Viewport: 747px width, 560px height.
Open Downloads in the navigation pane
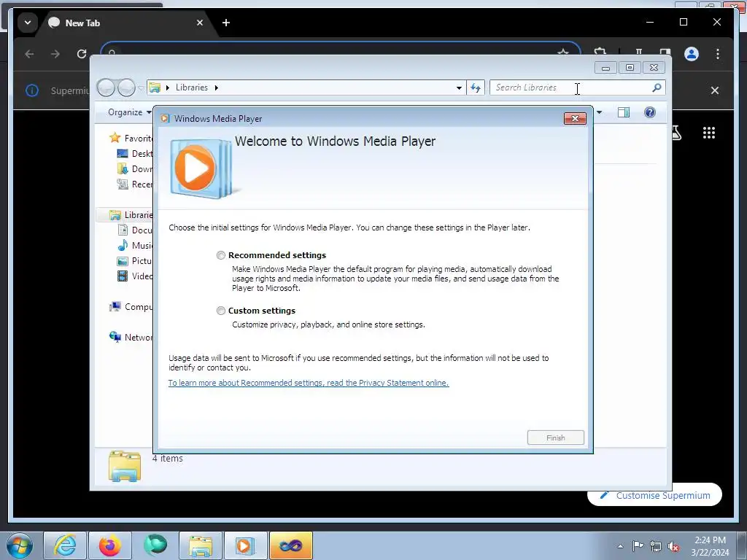135,169
